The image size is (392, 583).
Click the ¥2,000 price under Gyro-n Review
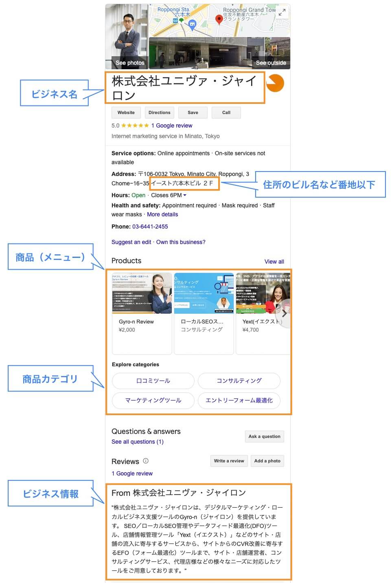coord(127,330)
